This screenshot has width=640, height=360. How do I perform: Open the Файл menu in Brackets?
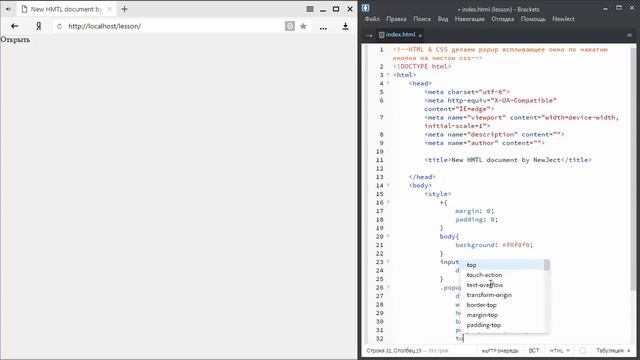point(372,19)
